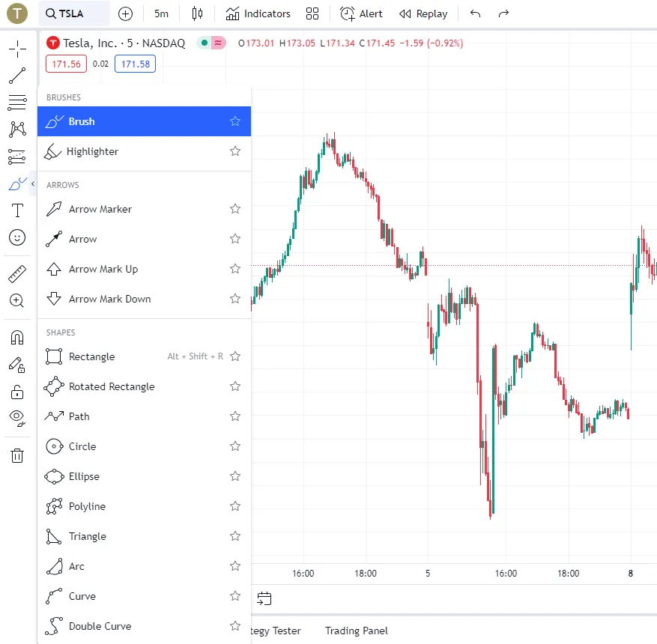Switch to the Trading Panel tab
This screenshot has width=657, height=644.
click(356, 630)
